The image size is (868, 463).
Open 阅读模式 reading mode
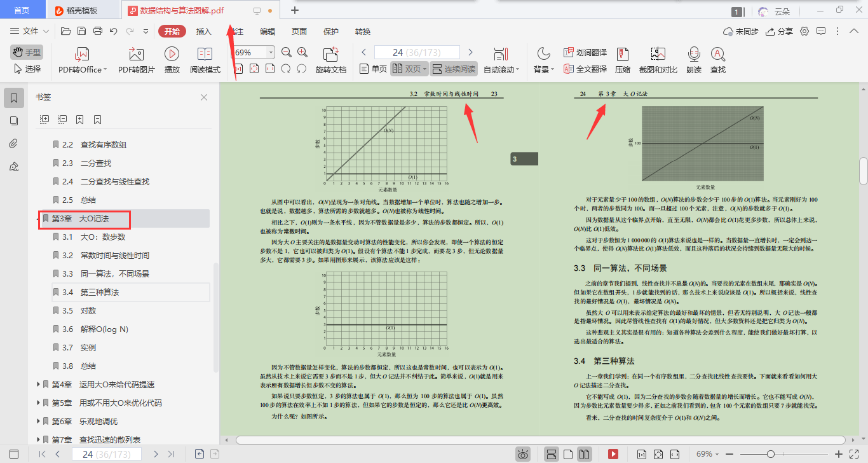point(205,54)
